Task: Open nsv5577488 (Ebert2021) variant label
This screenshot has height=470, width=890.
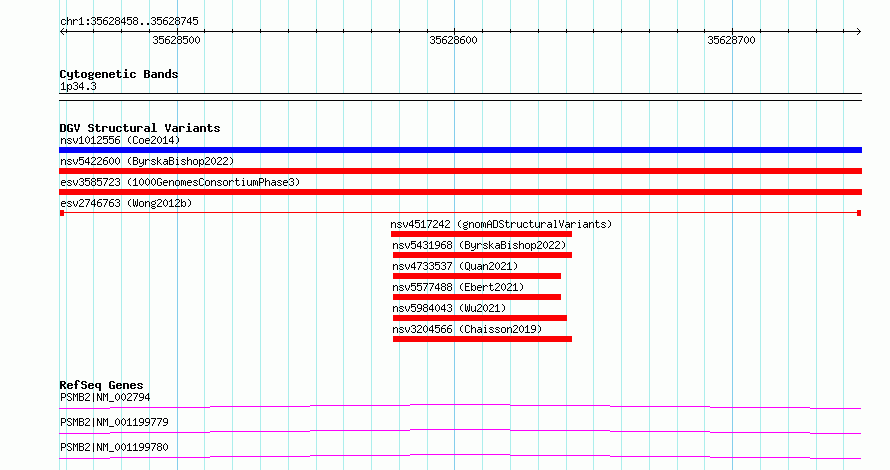Action: 458,287
